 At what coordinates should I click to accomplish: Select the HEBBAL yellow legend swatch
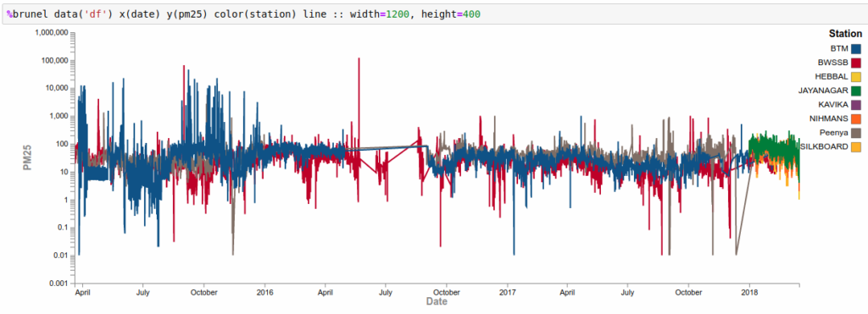tap(856, 77)
